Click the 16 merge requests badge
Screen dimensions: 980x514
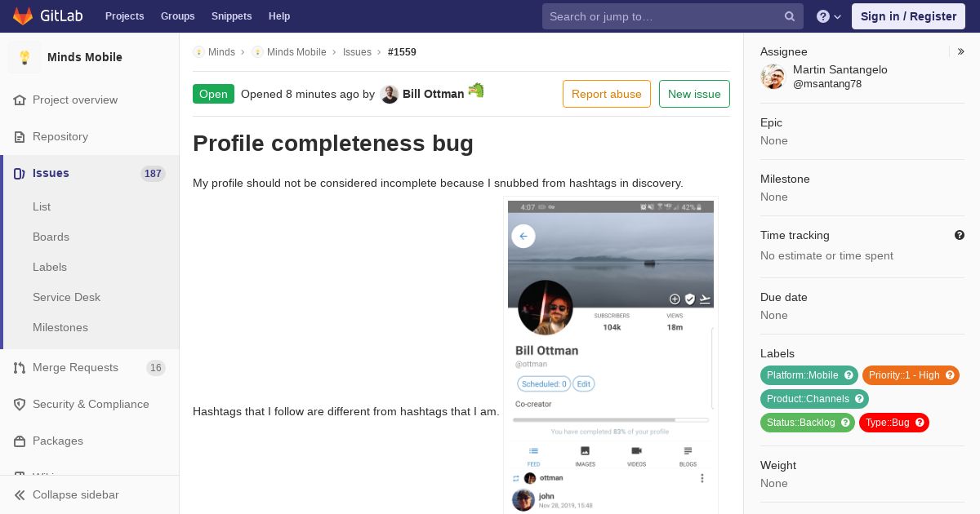point(156,368)
